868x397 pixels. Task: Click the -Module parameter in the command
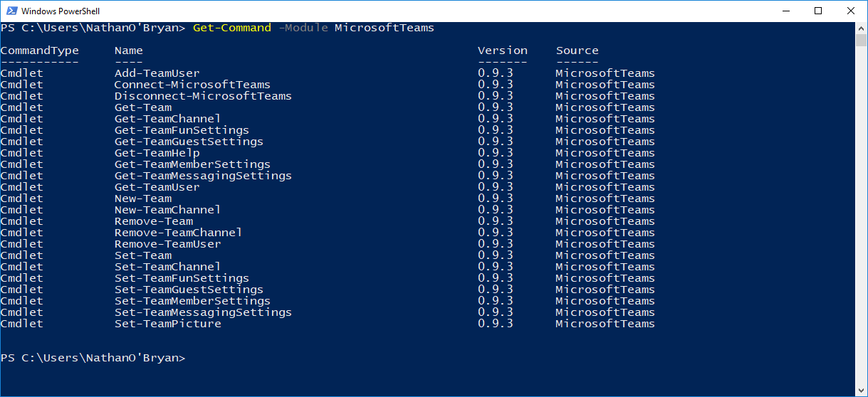[303, 28]
